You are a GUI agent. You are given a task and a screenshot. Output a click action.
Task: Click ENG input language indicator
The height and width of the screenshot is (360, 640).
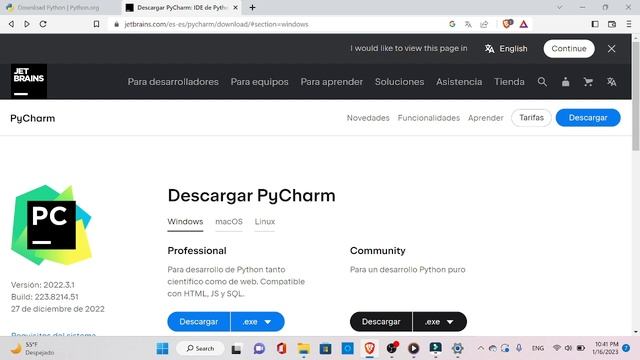pyautogui.click(x=538, y=348)
